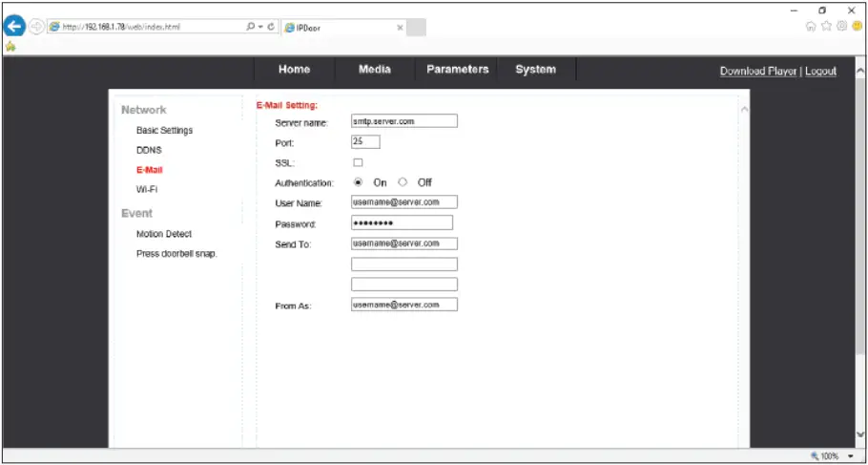The height and width of the screenshot is (465, 868).
Task: Select E-Mail in the sidebar
Action: [150, 170]
